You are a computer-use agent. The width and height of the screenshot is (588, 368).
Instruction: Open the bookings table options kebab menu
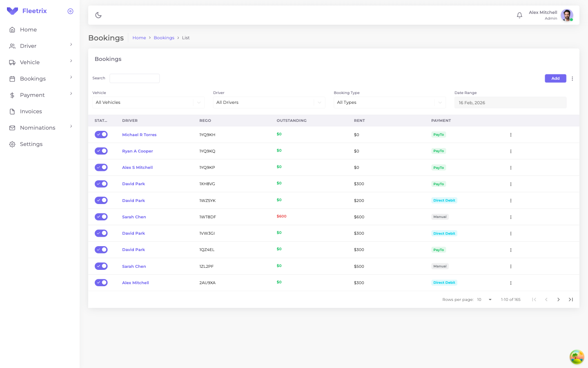tap(572, 79)
